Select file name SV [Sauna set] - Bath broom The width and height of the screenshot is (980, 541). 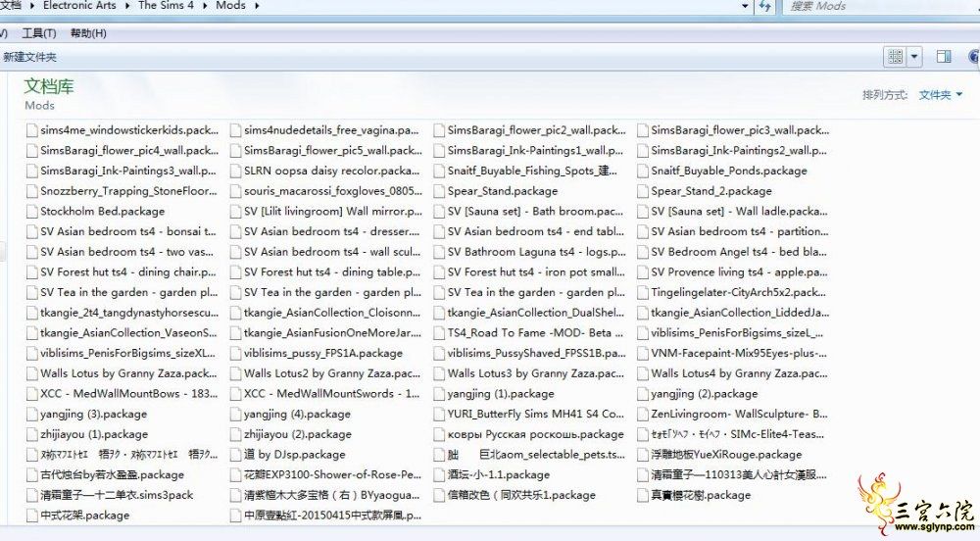[535, 212]
